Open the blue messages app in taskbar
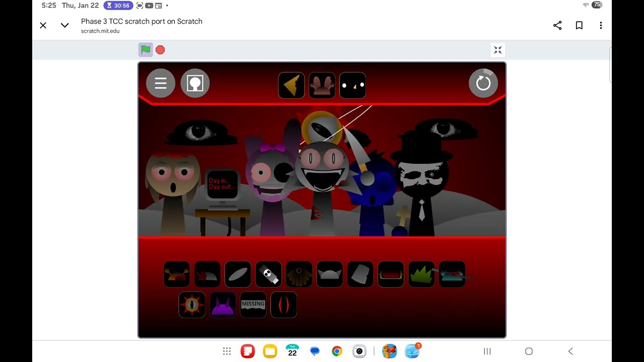 (315, 351)
